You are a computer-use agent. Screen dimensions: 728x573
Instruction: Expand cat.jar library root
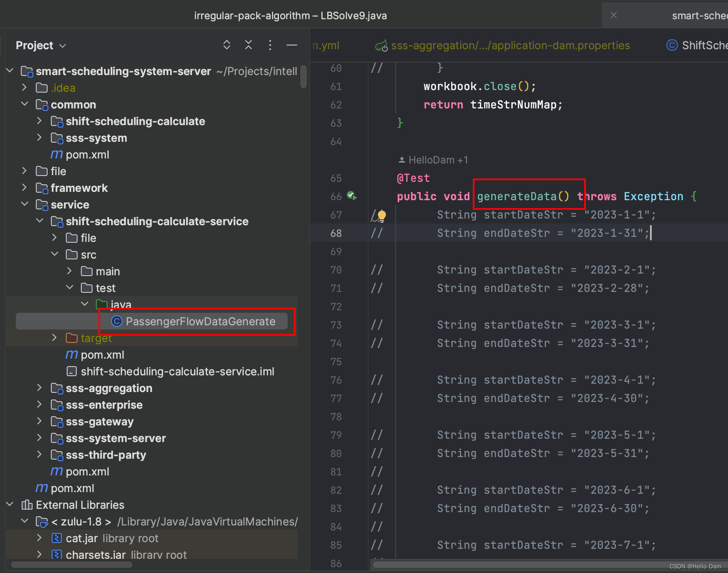40,538
